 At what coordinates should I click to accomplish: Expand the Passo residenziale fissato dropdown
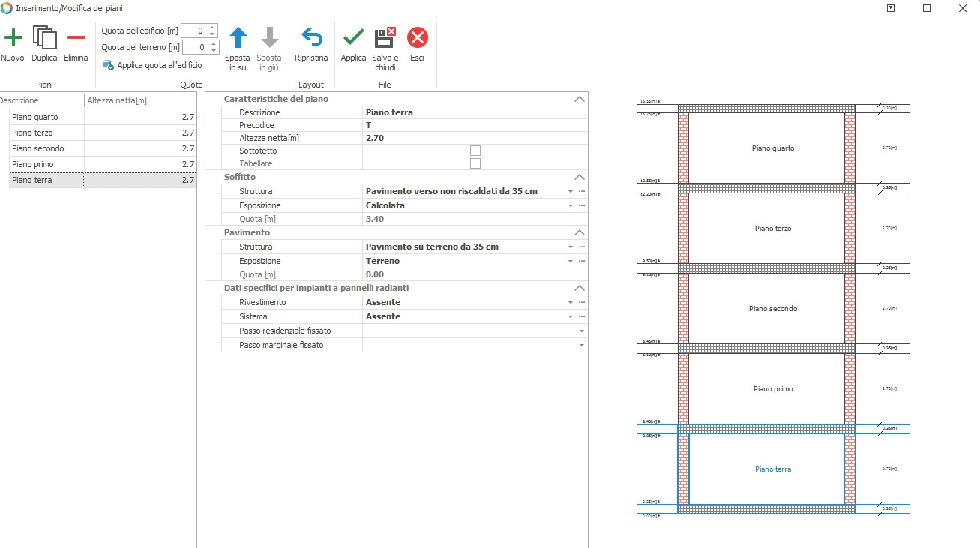click(x=581, y=331)
